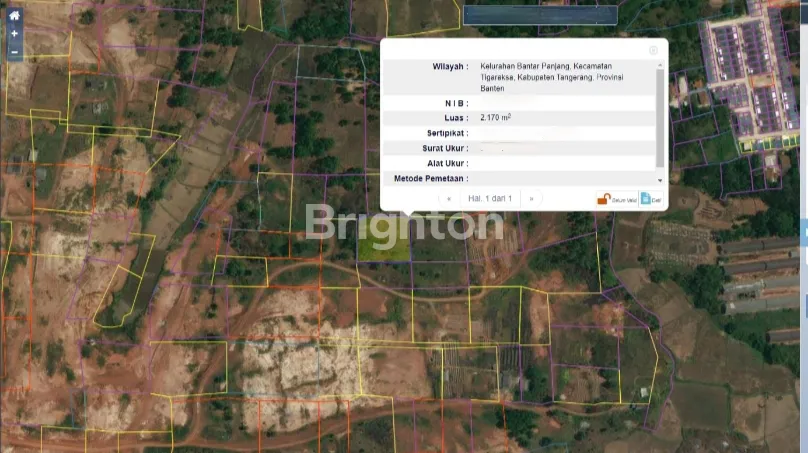Select the highlighted green land parcel
The image size is (808, 453).
click(x=385, y=247)
